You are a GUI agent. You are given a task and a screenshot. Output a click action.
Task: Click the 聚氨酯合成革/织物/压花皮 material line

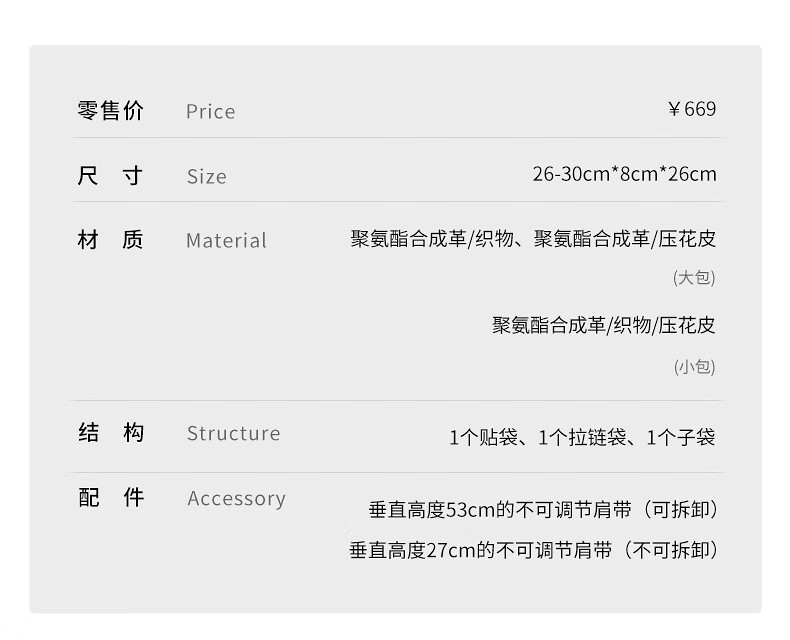point(603,325)
